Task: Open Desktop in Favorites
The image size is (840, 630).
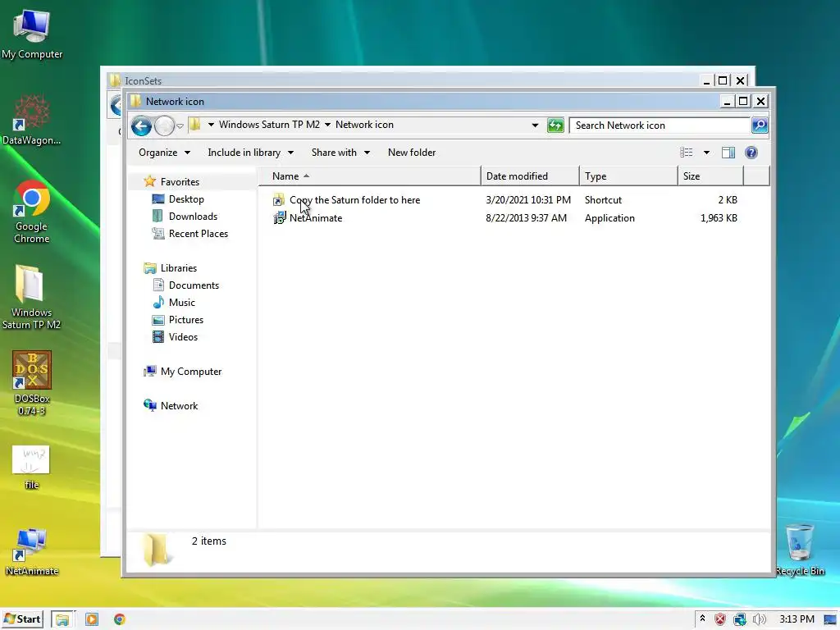Action: [x=186, y=199]
